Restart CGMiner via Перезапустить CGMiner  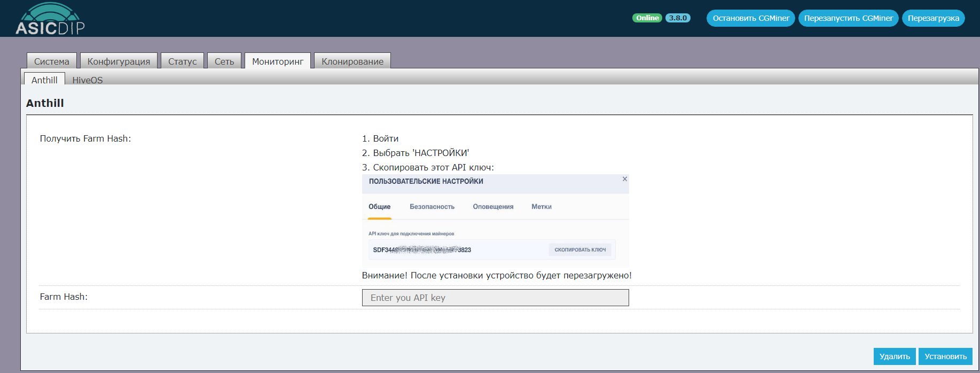point(848,18)
